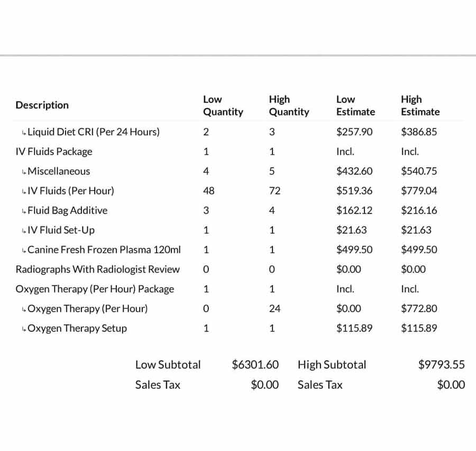Click the Canine Fresh Frozen Plasma 120ml item

point(104,250)
